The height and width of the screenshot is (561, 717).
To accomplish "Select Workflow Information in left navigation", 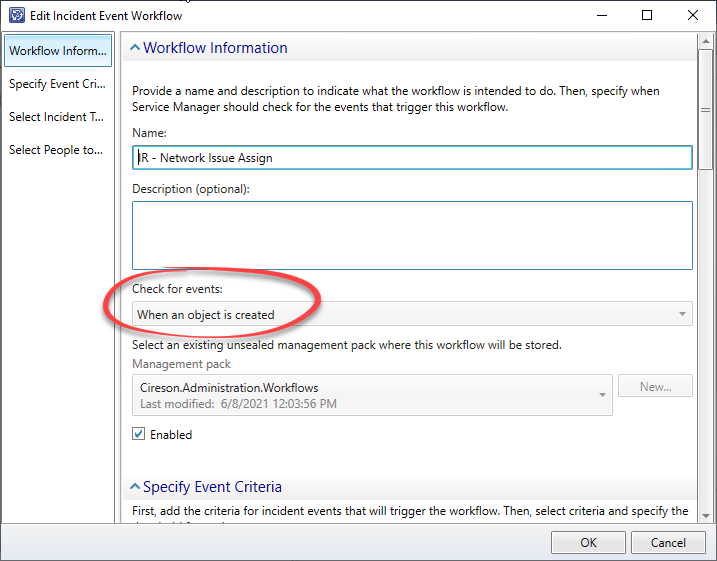I will tap(57, 51).
